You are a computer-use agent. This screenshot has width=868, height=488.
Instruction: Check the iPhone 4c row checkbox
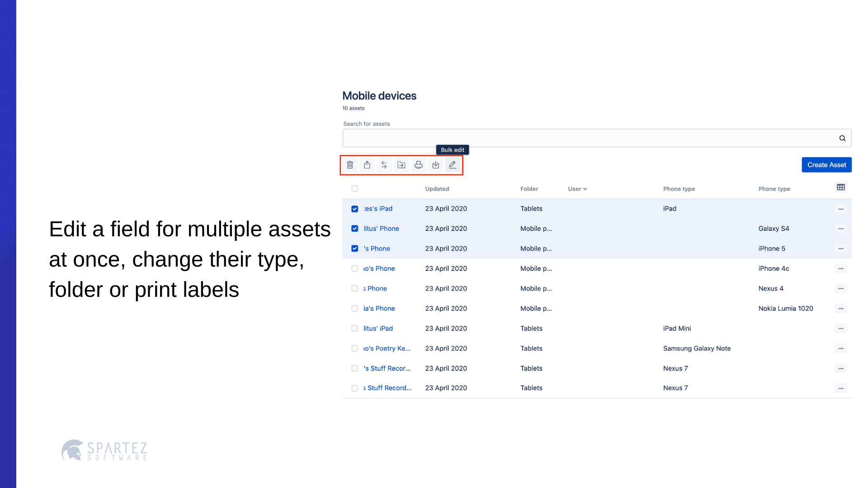355,268
